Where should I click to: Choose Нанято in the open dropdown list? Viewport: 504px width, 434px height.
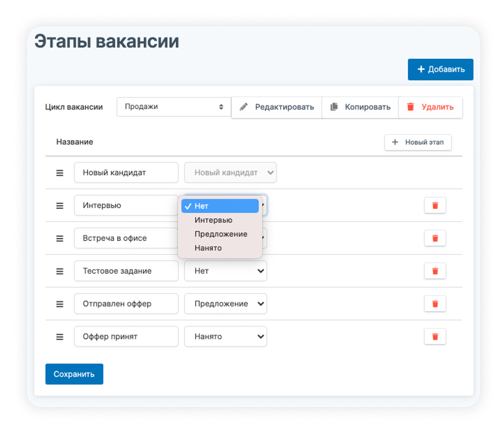(220, 248)
